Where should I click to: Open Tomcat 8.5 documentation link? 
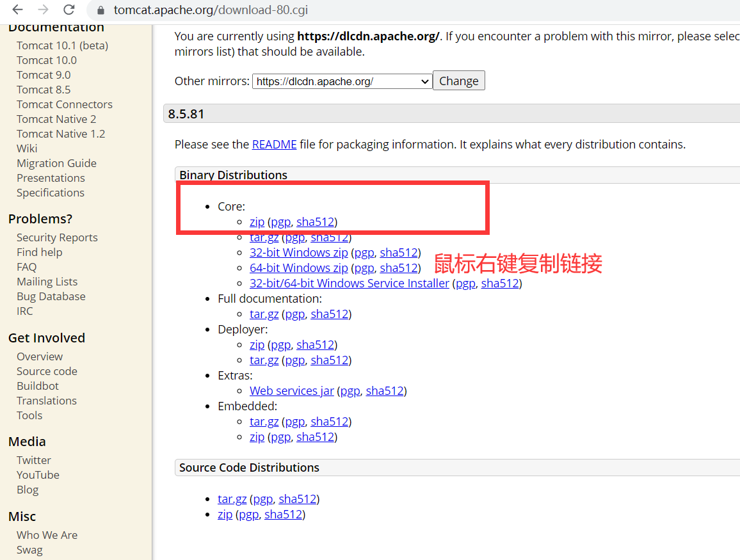[x=44, y=90]
